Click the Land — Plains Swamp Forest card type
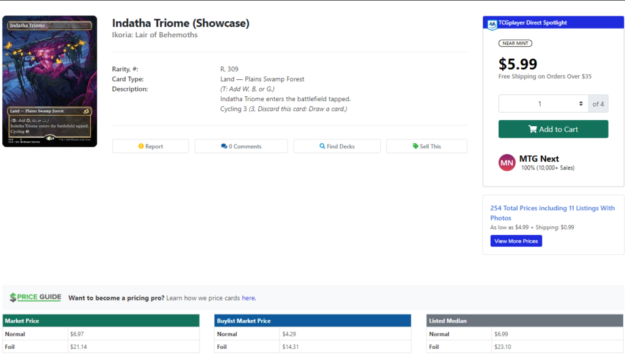 tap(262, 79)
